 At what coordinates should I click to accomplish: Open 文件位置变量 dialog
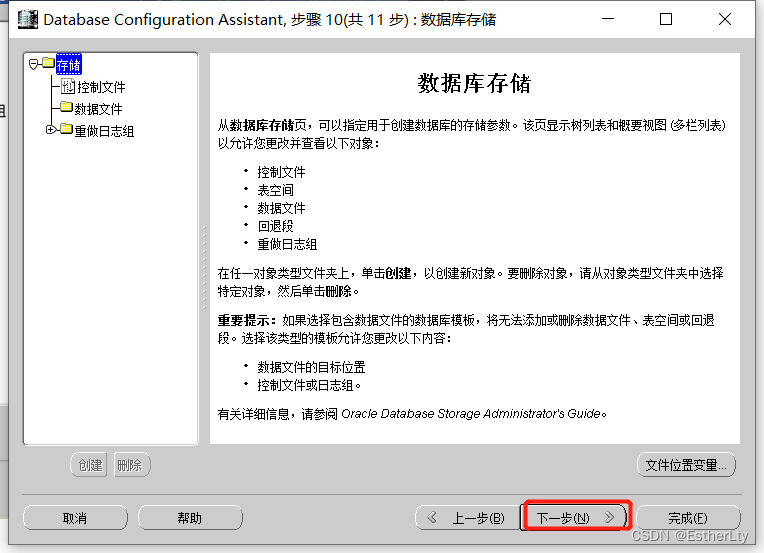pyautogui.click(x=686, y=465)
